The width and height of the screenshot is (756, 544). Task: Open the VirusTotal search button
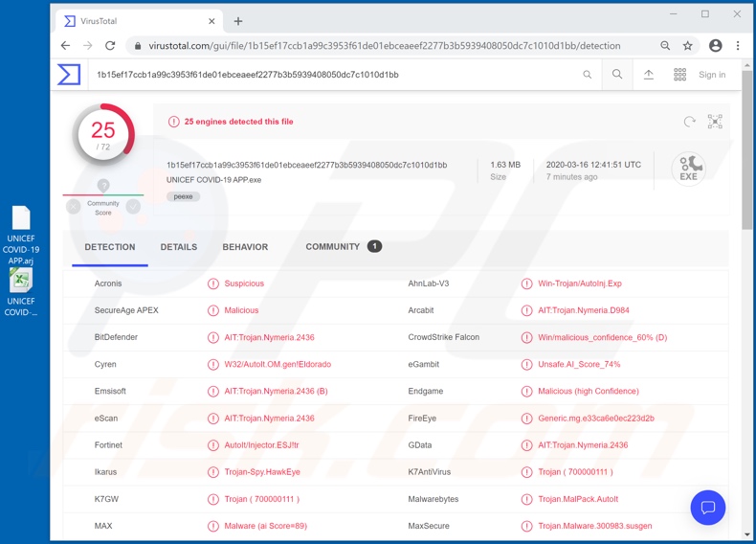(x=617, y=75)
